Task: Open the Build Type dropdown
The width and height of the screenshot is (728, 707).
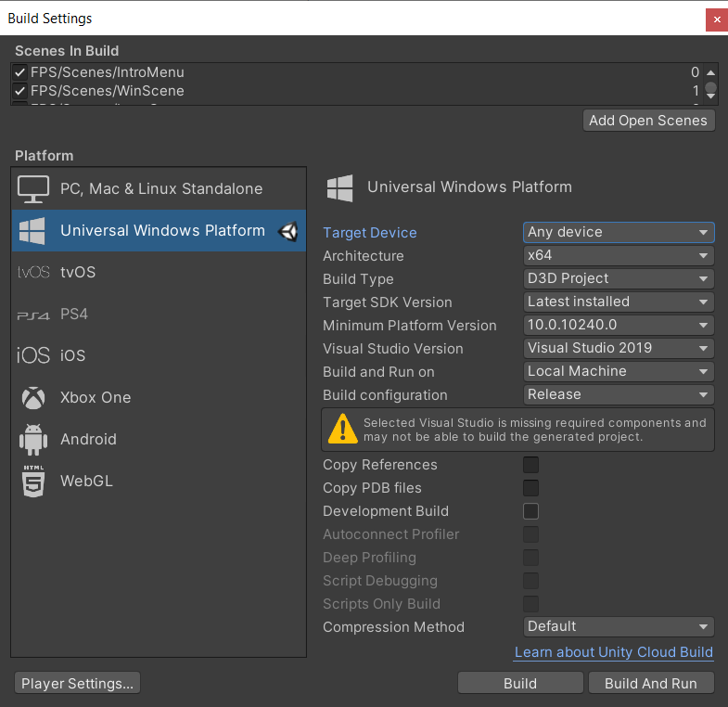Action: pos(619,278)
